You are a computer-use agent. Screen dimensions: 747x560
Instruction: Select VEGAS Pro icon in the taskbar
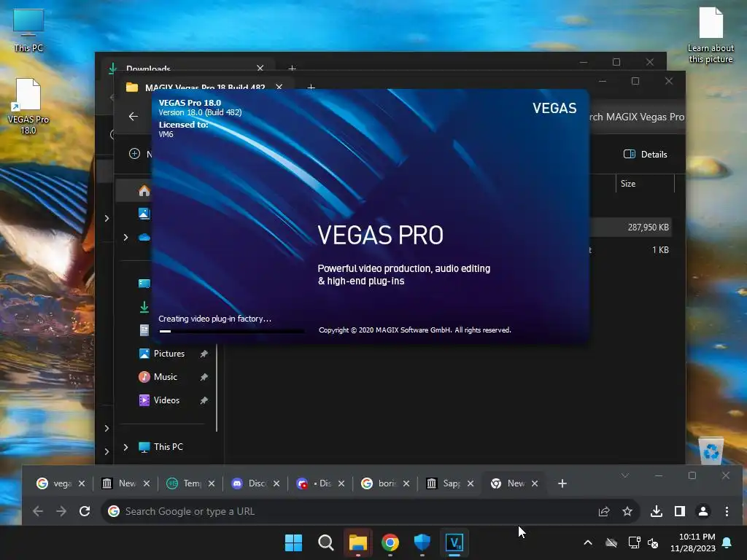[454, 542]
